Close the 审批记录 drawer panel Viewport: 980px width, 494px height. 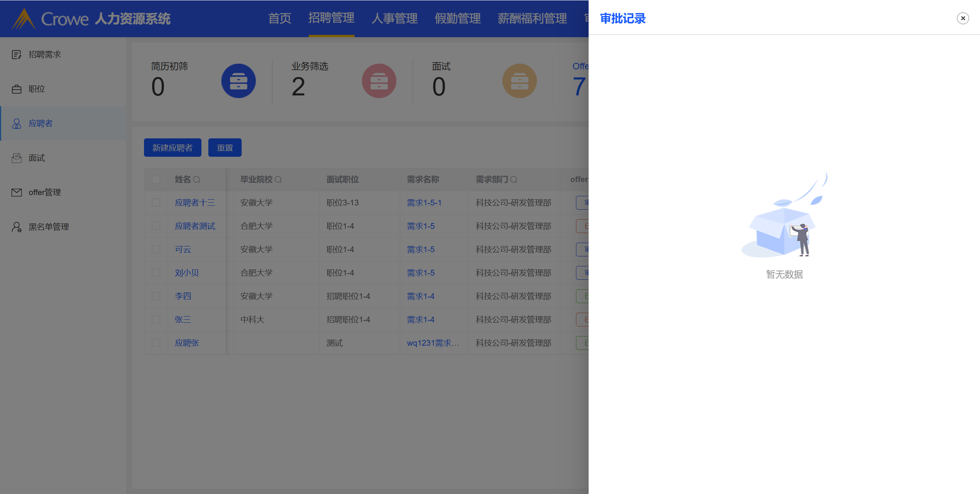(962, 18)
